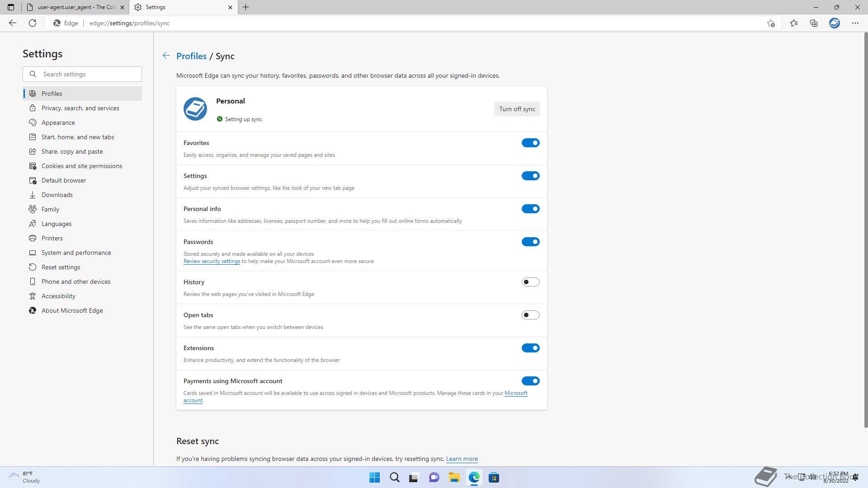Viewport: 868px width, 488px height.
Task: Close the user-agent tab
Action: pos(122,7)
